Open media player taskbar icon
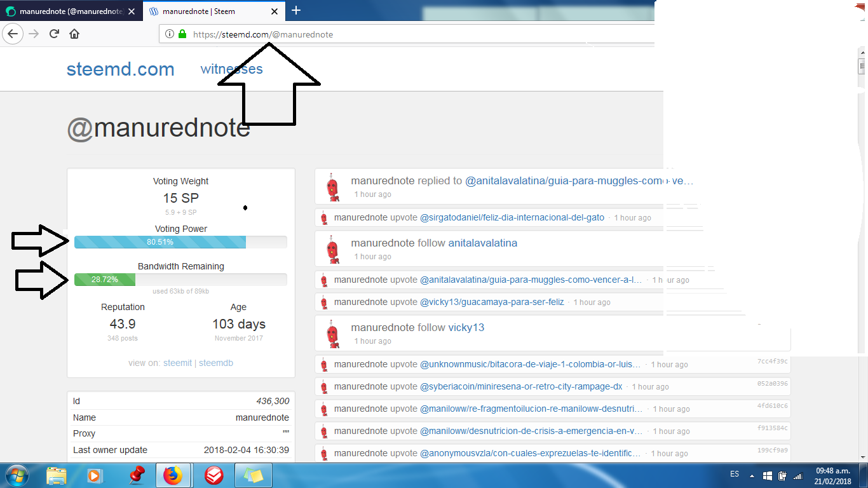The image size is (868, 488). [x=94, y=475]
